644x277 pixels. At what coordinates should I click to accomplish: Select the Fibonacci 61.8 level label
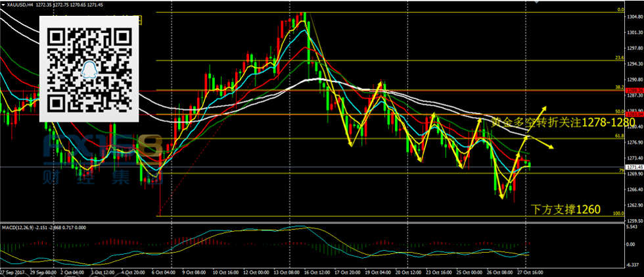coord(618,136)
